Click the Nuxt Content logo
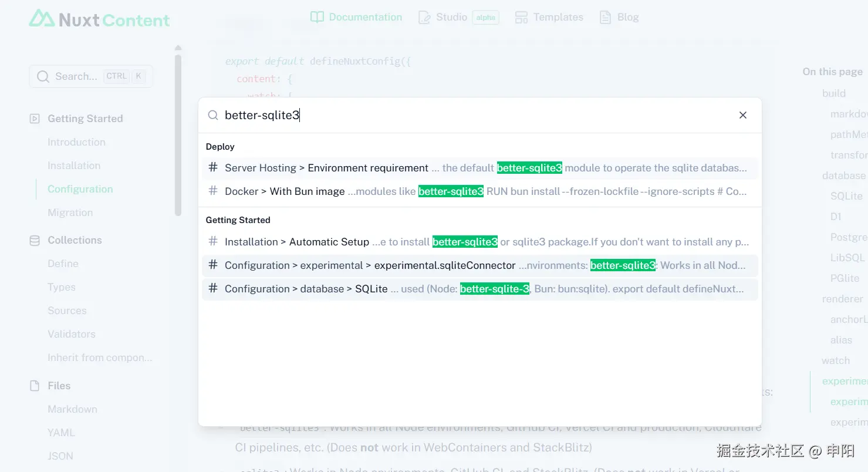 coord(99,19)
